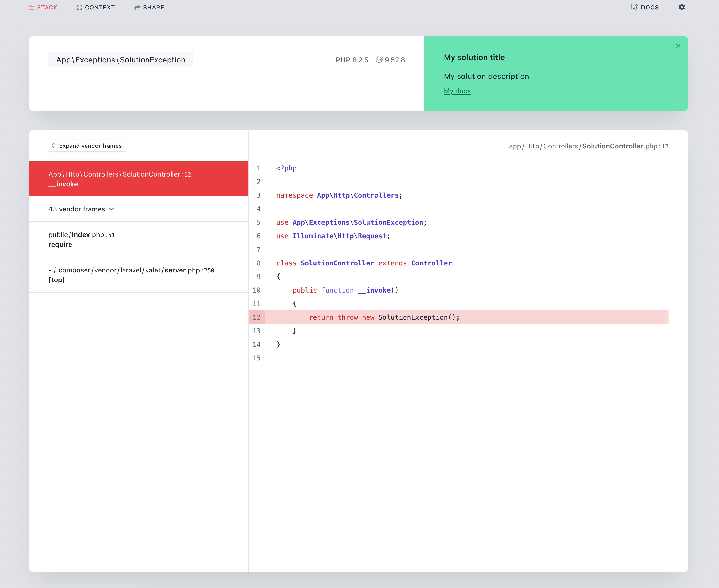Select the STACK tab
The image size is (719, 588).
tap(47, 7)
